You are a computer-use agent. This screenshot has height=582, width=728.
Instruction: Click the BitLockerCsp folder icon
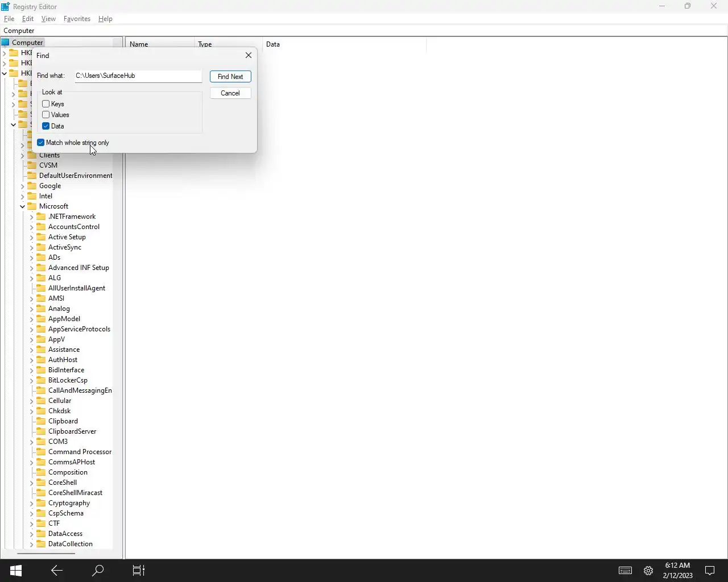pos(41,380)
